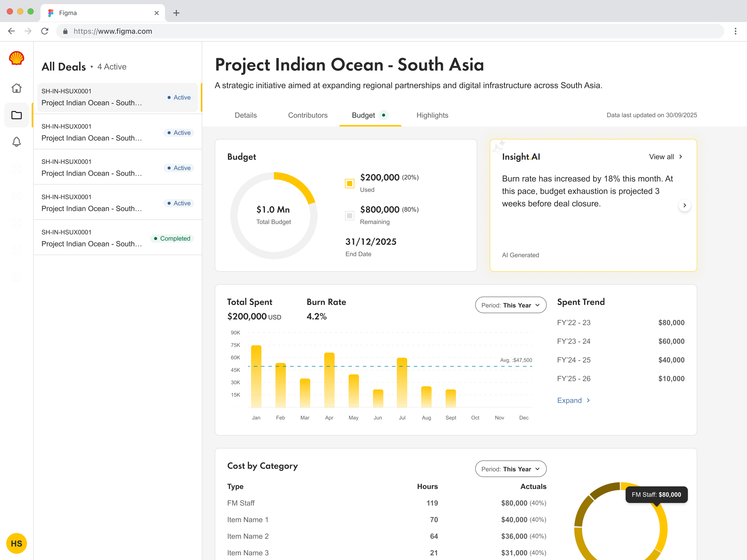Click the AI Generated label
747x560 pixels.
click(x=520, y=255)
